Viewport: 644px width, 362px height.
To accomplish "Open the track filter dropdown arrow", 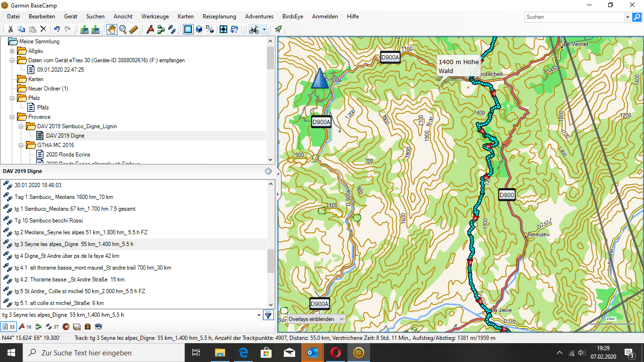I will pyautogui.click(x=259, y=315).
